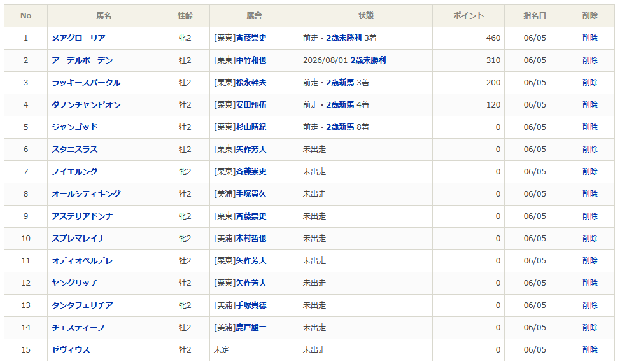Open trainer 矢作芳人 in オディオペルデレ row
620x364 pixels.
251,260
